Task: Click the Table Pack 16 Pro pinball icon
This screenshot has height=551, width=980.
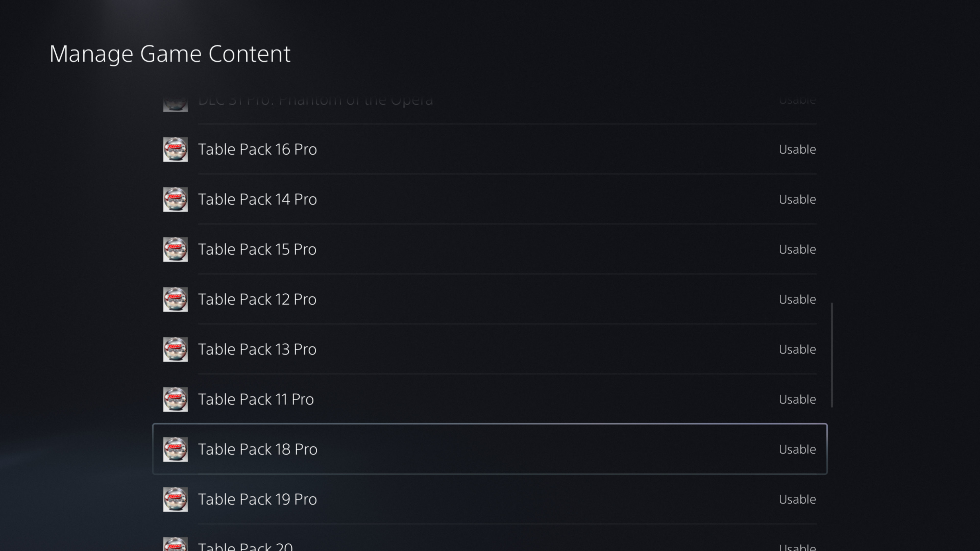Action: click(x=175, y=149)
